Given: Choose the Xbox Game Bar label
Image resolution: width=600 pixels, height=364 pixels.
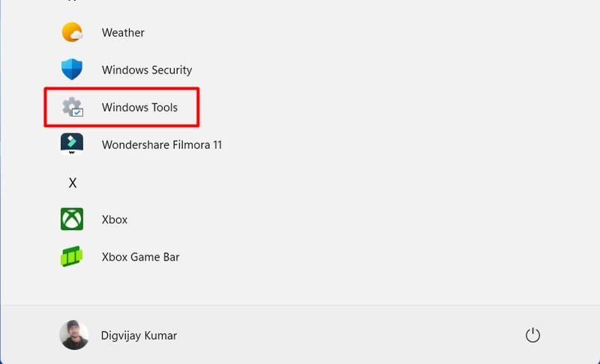Looking at the screenshot, I should pos(141,257).
